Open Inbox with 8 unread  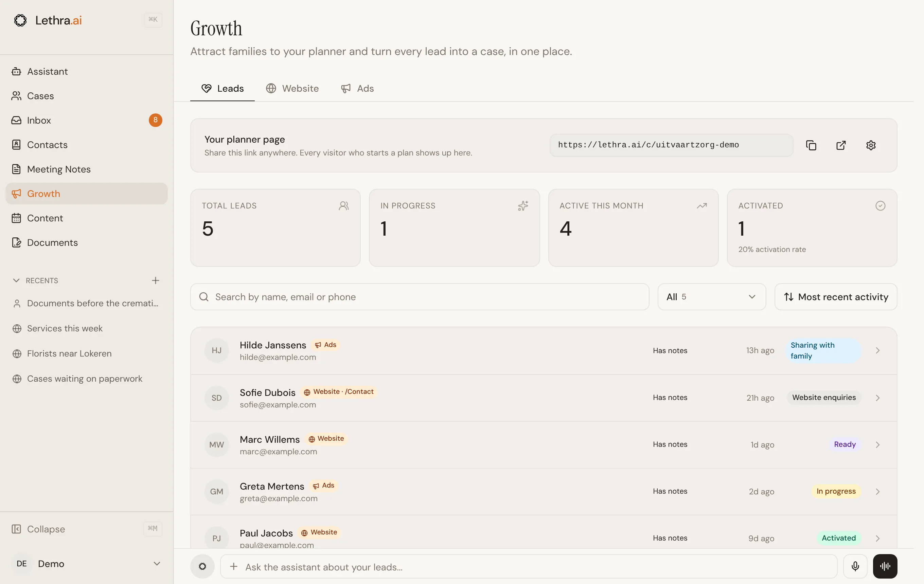86,121
